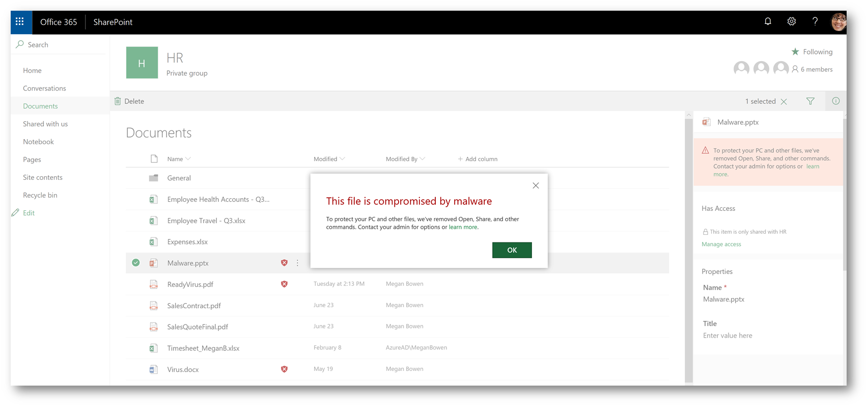Image resolution: width=868 pixels, height=407 pixels.
Task: Click the Title field in Properties
Action: [x=727, y=336]
